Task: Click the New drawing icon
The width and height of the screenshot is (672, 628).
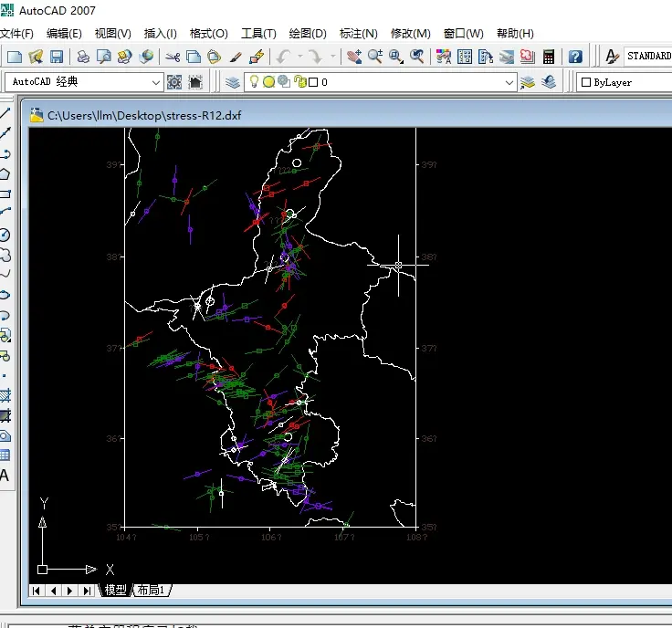Action: (x=15, y=56)
